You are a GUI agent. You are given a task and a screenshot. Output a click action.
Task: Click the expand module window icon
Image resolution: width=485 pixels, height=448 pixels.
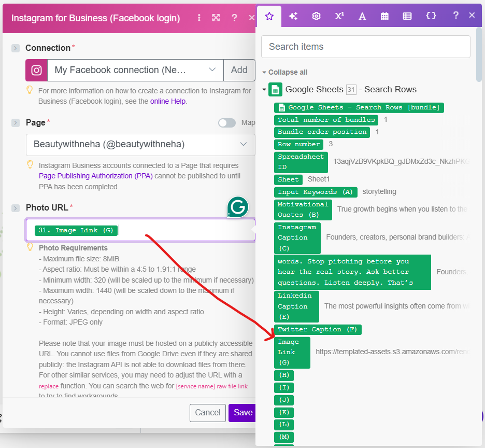216,18
